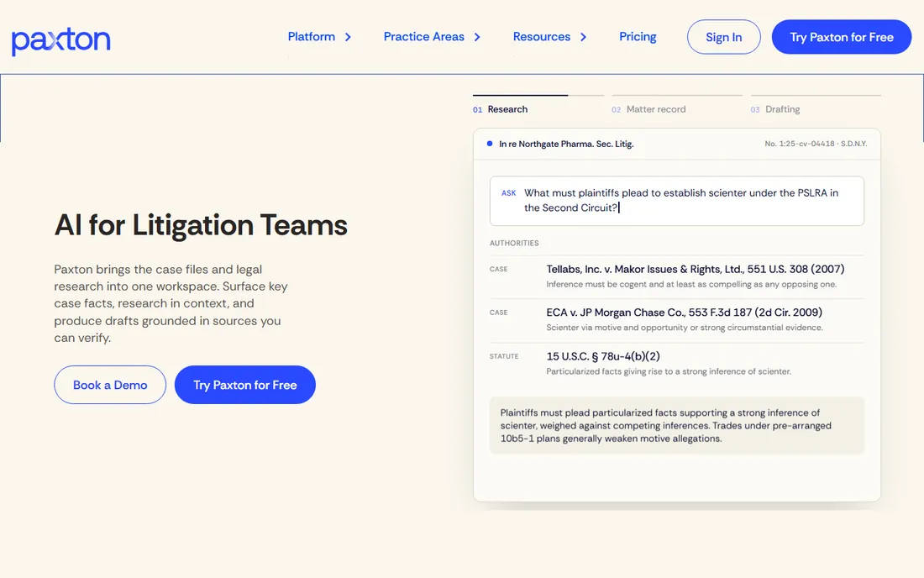924x578 pixels.
Task: Click the ASK question input box
Action: 676,201
